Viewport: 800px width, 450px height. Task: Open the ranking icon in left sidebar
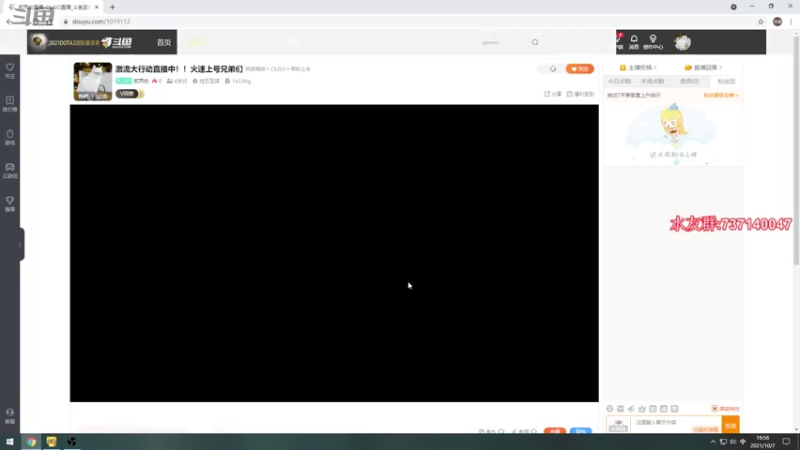[x=10, y=104]
